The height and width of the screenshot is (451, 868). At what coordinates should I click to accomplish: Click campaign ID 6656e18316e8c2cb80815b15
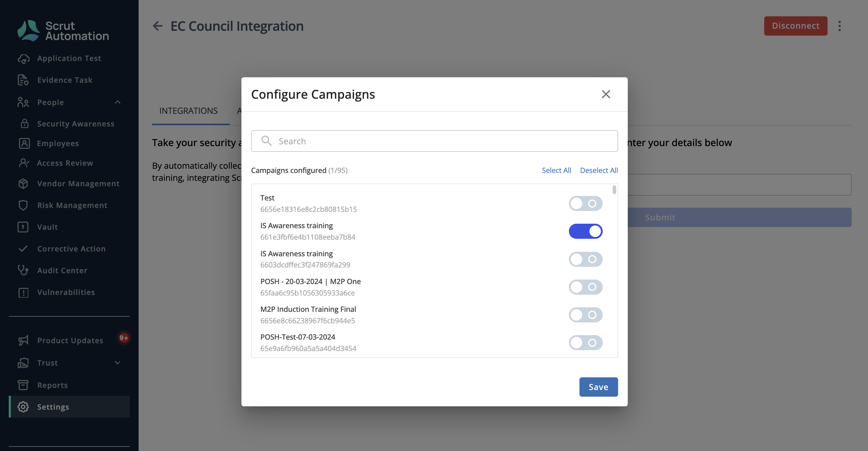tap(308, 209)
